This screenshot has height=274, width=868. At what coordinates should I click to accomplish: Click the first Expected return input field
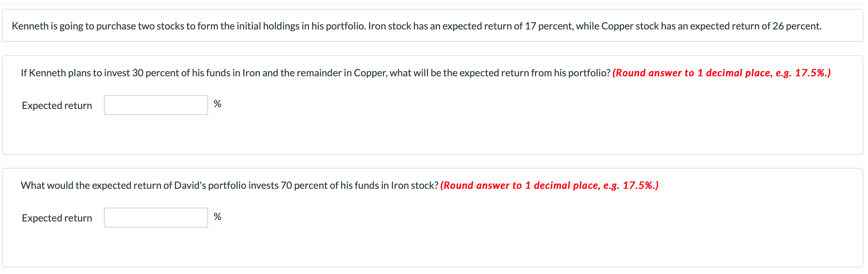click(x=156, y=105)
